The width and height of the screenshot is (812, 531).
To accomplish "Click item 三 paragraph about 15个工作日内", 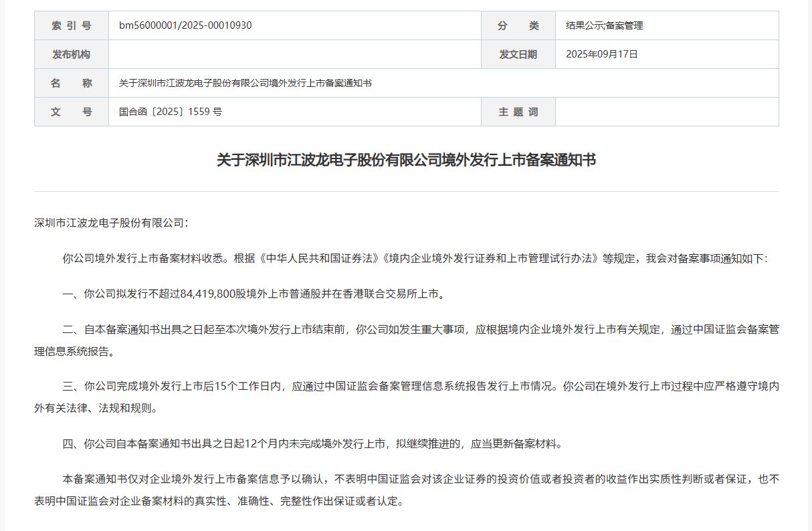I will (x=406, y=396).
